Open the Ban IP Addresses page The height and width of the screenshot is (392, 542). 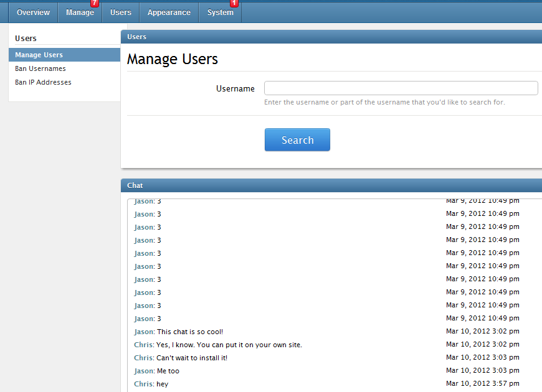coord(43,82)
